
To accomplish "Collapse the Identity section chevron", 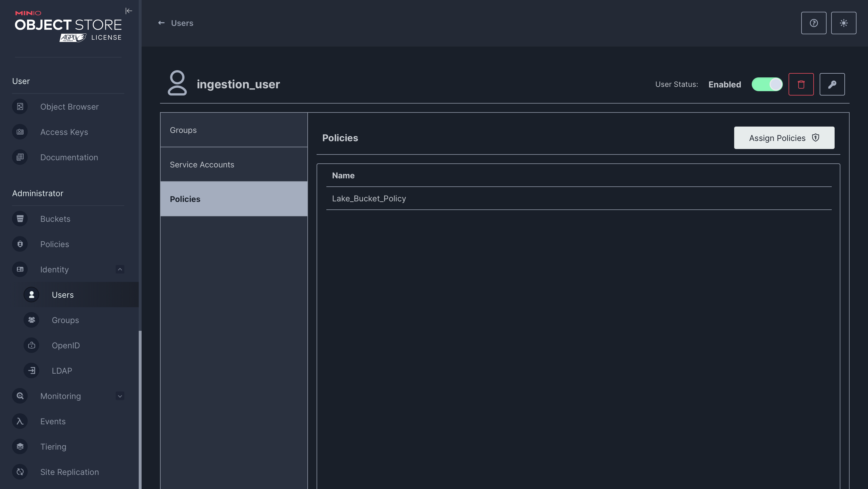I will coord(120,270).
